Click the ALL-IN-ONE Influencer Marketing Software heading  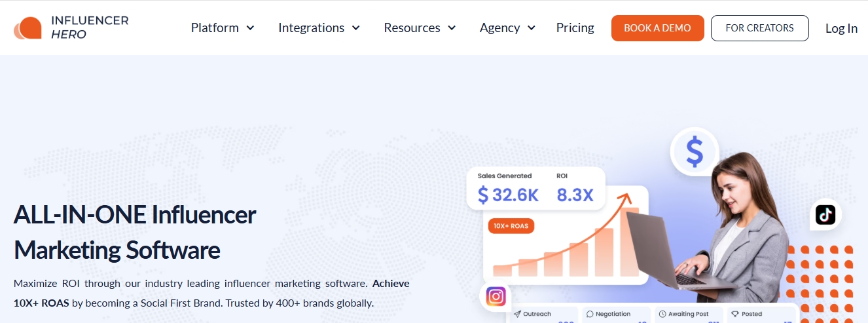coord(135,232)
